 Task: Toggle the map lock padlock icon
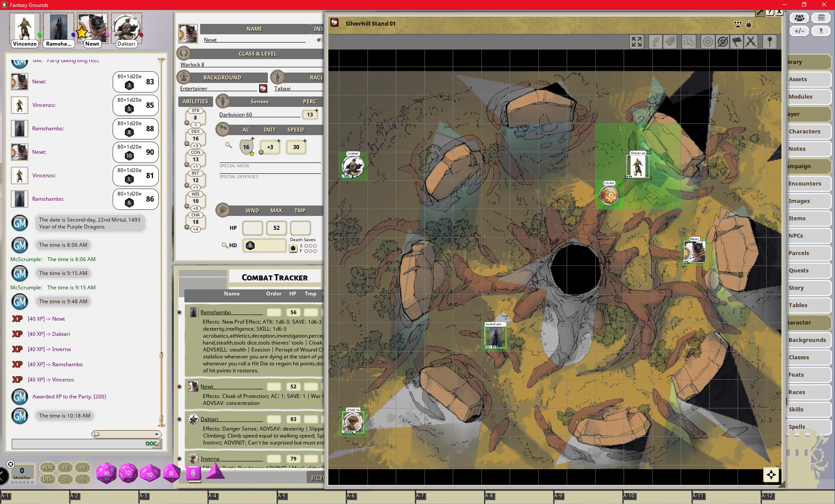click(749, 24)
